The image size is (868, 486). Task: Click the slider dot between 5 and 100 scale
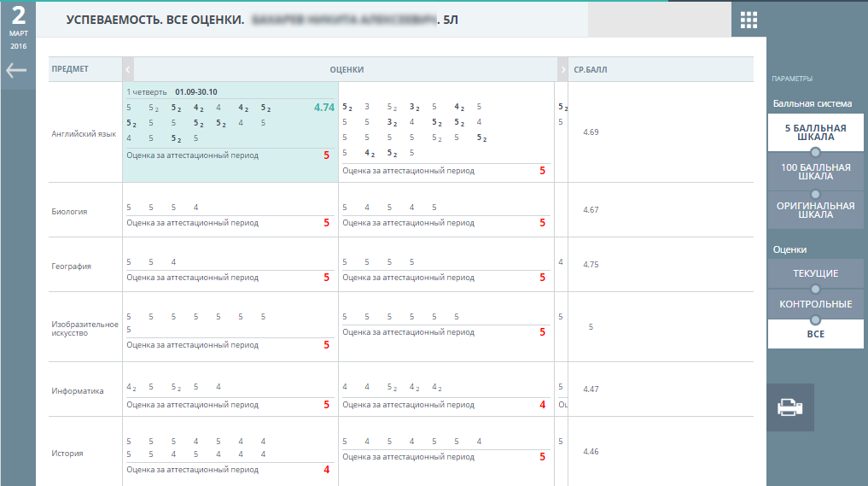815,152
